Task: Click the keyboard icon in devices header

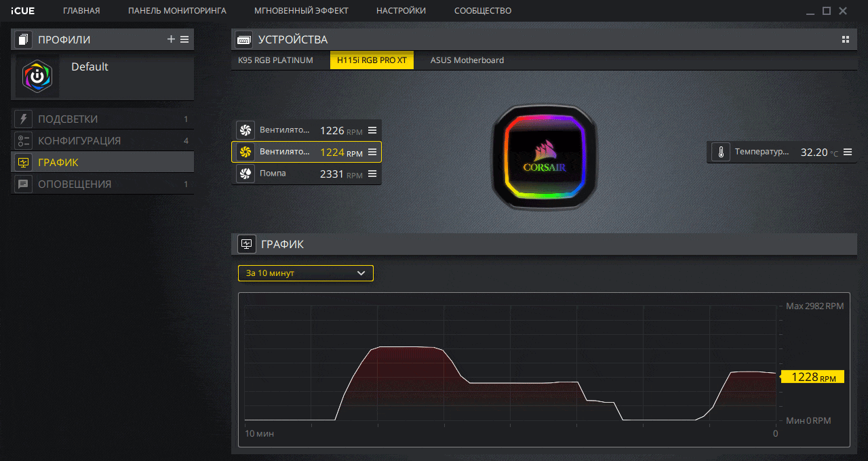Action: [244, 40]
